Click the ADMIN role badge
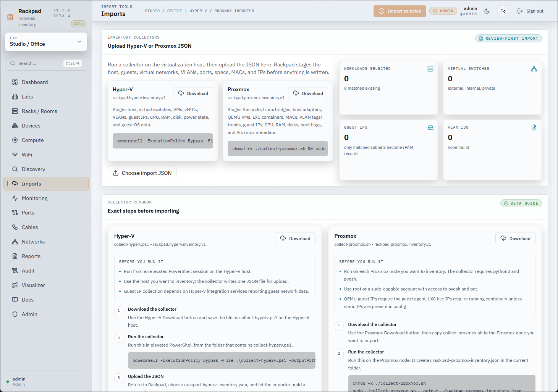Viewport: 558px width, 392px height. pyautogui.click(x=443, y=11)
